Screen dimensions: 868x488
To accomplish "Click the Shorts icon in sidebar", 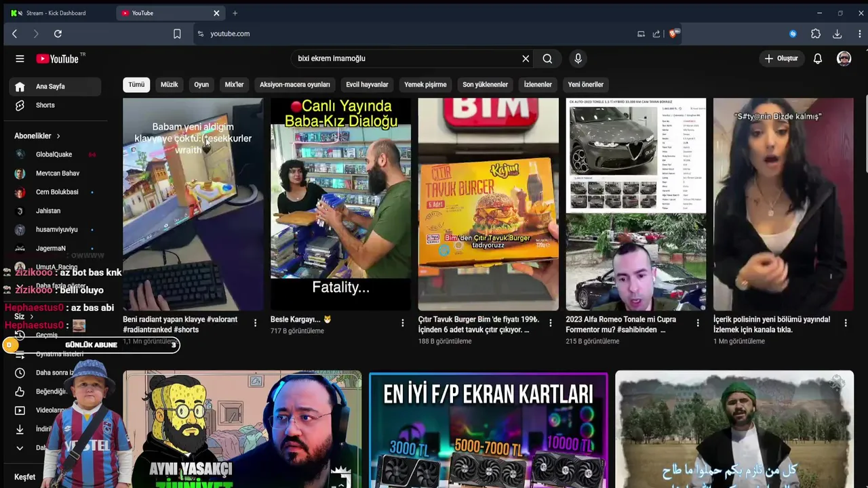I will coord(20,105).
